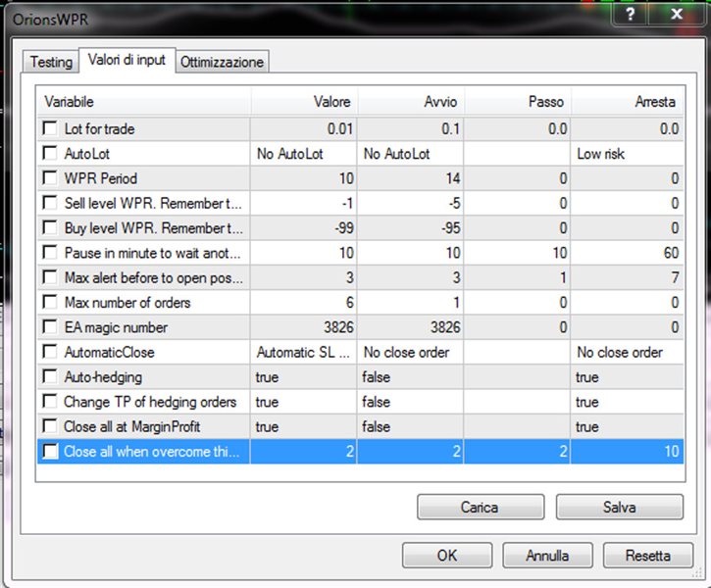Toggle the AutoLot optimization checkbox
Image resolution: width=711 pixels, height=588 pixels.
50,154
